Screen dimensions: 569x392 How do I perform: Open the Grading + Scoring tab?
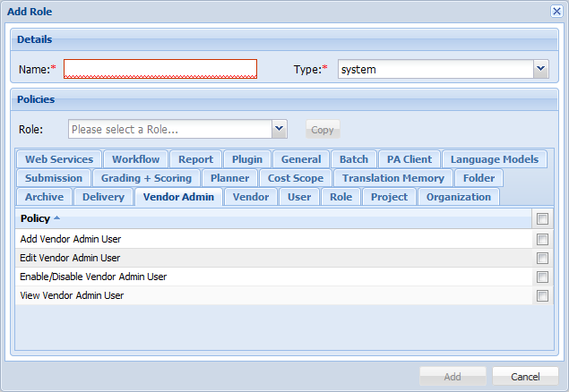146,178
